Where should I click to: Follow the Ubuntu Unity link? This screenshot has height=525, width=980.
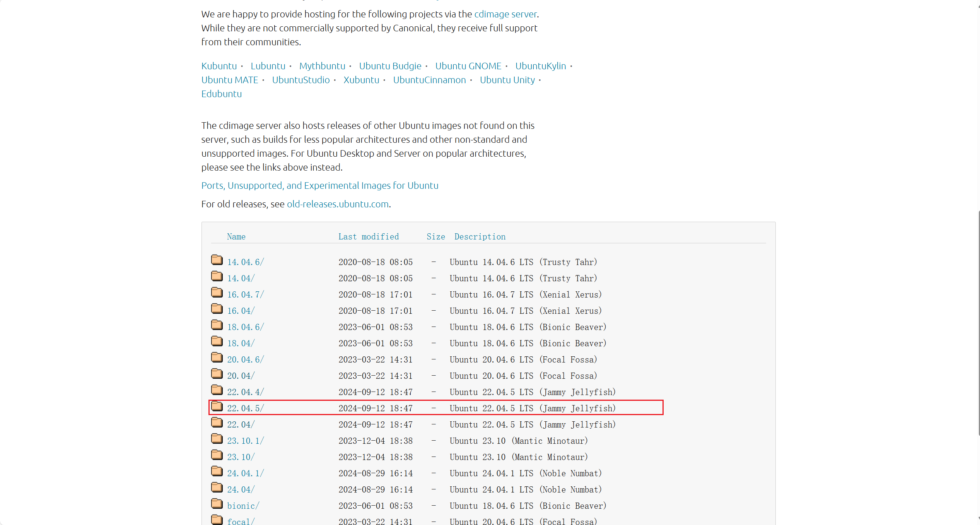tap(507, 80)
